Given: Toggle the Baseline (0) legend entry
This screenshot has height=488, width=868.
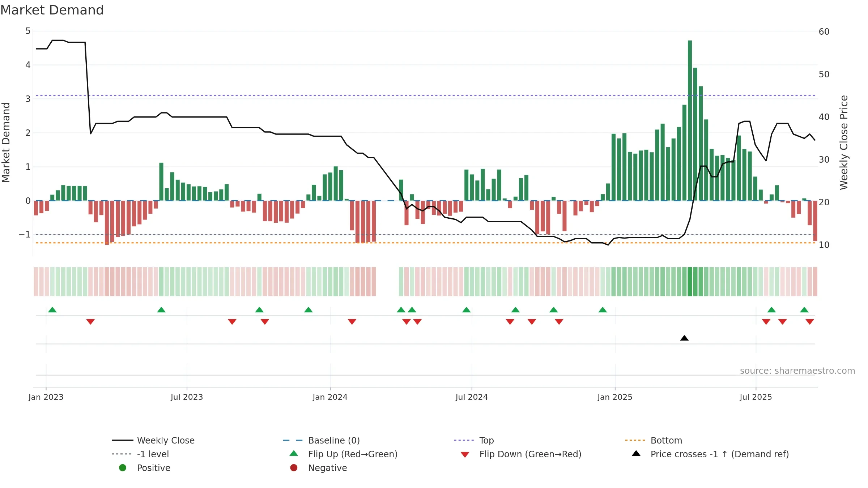Looking at the screenshot, I should tap(321, 440).
